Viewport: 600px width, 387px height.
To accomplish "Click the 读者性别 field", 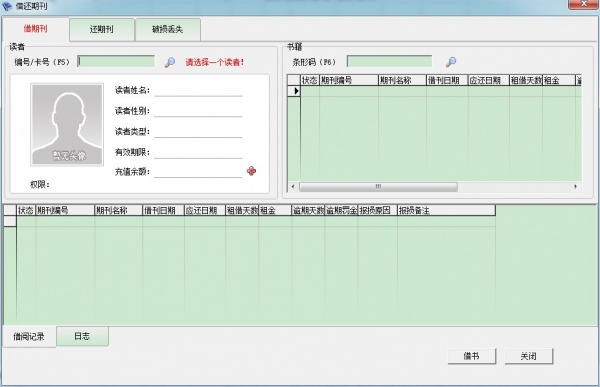I will pos(198,111).
